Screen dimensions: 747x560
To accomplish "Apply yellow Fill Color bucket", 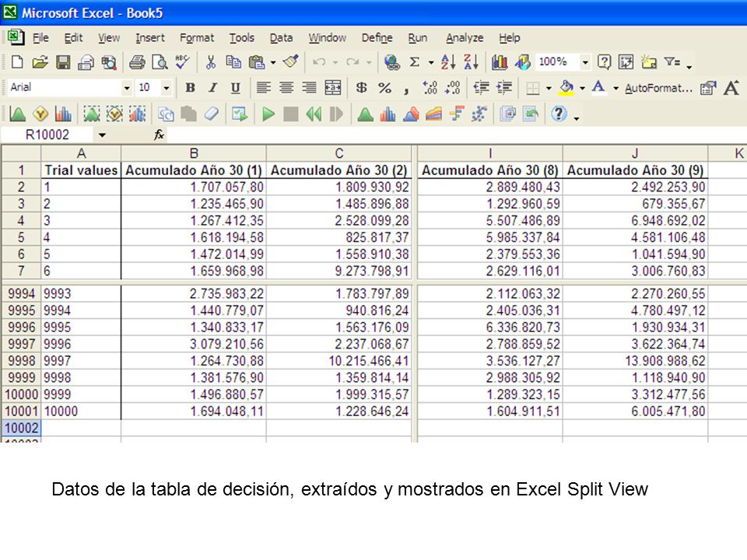I will click(566, 88).
